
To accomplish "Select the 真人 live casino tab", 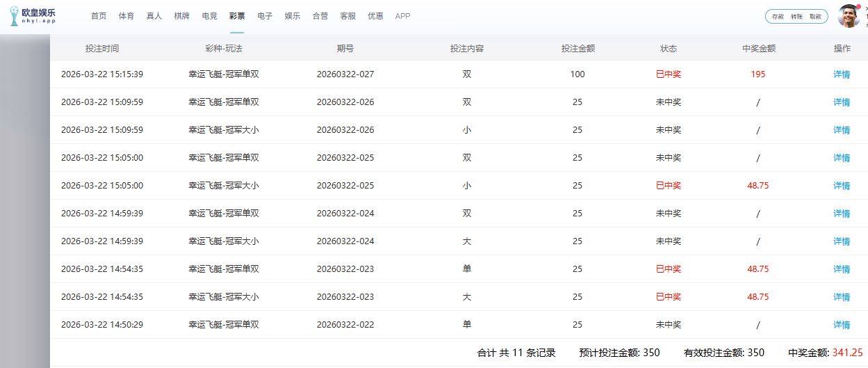I will [x=154, y=16].
